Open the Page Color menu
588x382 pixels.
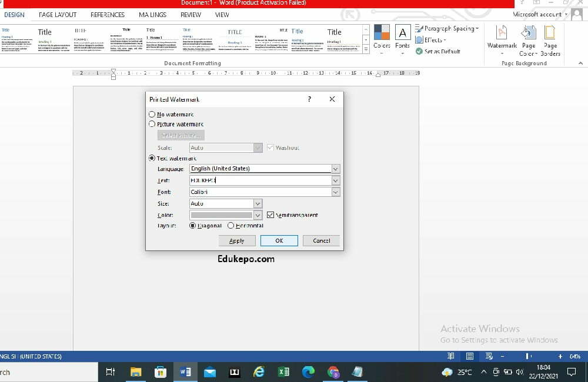click(528, 40)
